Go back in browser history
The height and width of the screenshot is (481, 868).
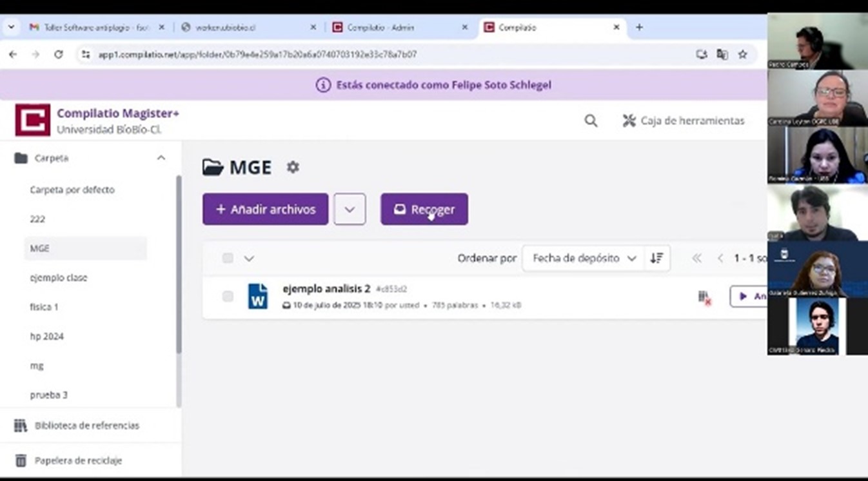tap(13, 55)
